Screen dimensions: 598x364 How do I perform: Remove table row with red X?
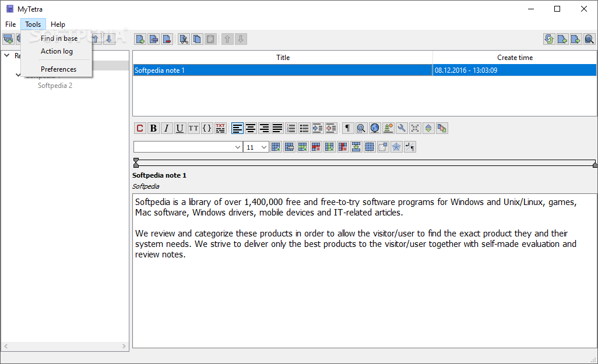click(x=316, y=147)
